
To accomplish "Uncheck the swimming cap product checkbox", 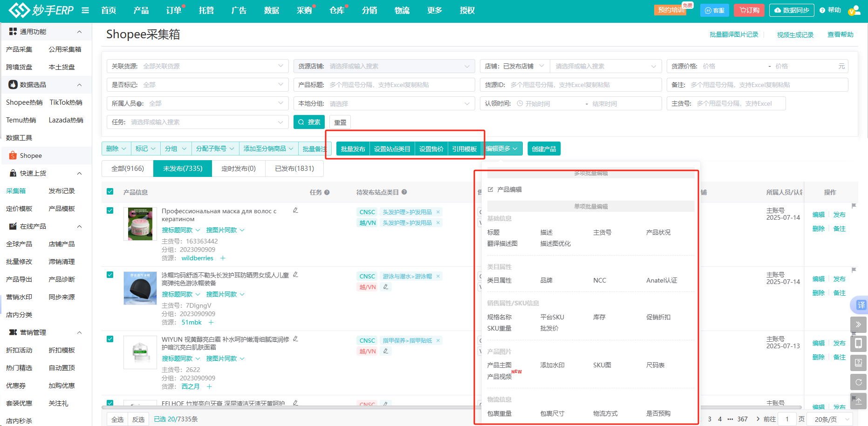I will (110, 275).
